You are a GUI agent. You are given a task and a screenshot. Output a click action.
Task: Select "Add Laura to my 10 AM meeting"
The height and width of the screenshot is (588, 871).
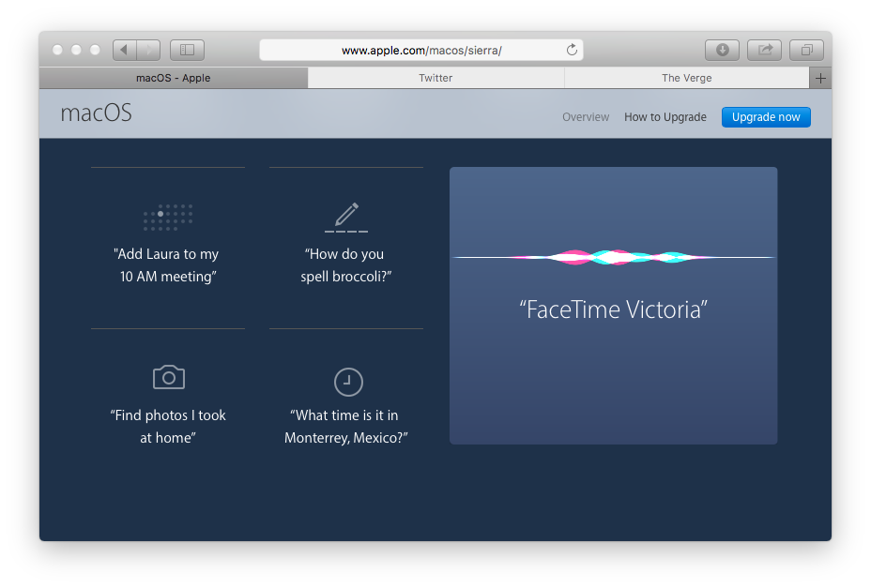pos(167,265)
